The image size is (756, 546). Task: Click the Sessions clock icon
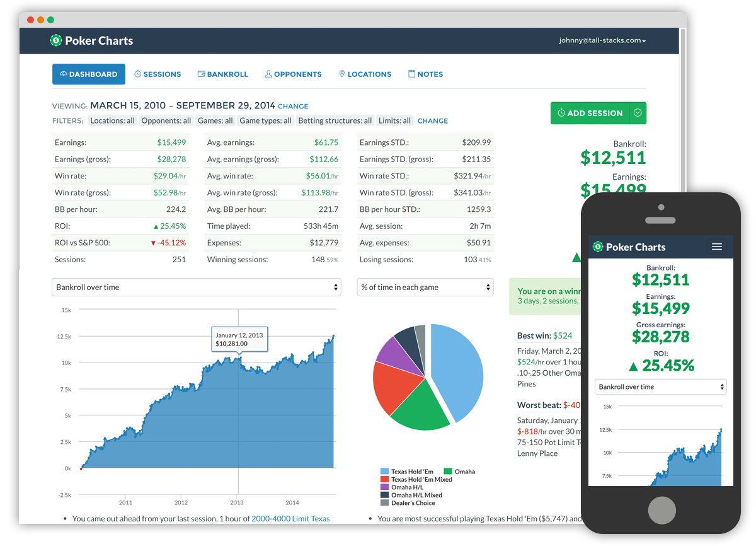tap(137, 74)
